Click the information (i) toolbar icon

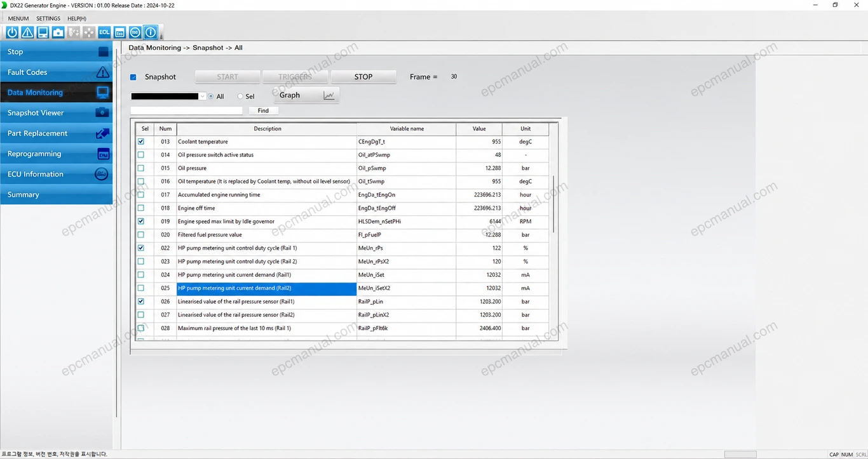[150, 32]
